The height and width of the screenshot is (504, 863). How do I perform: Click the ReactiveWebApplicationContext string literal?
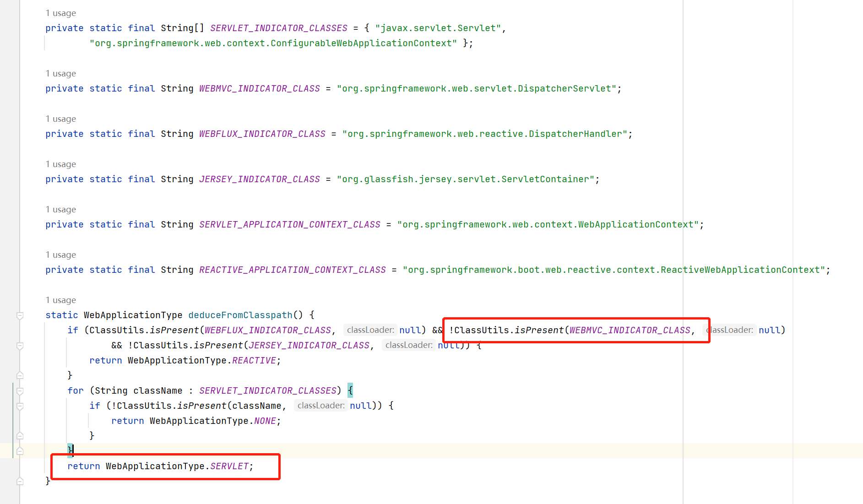pos(614,270)
